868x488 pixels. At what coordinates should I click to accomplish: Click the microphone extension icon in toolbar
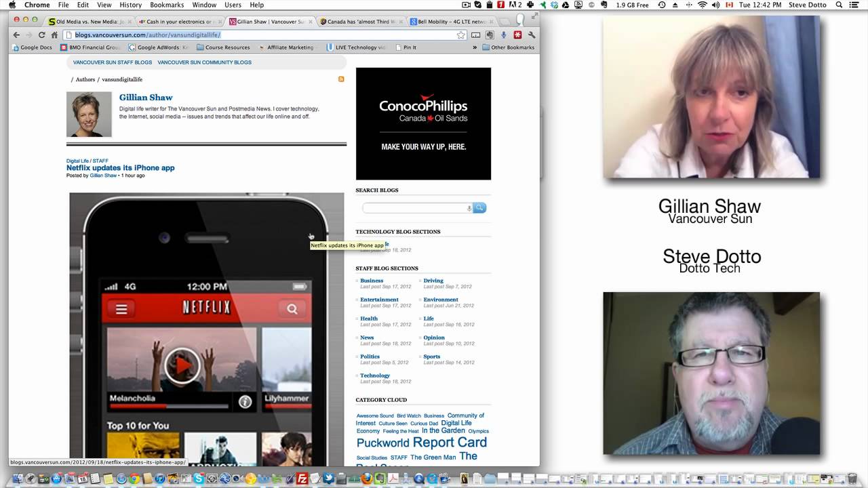coord(503,35)
